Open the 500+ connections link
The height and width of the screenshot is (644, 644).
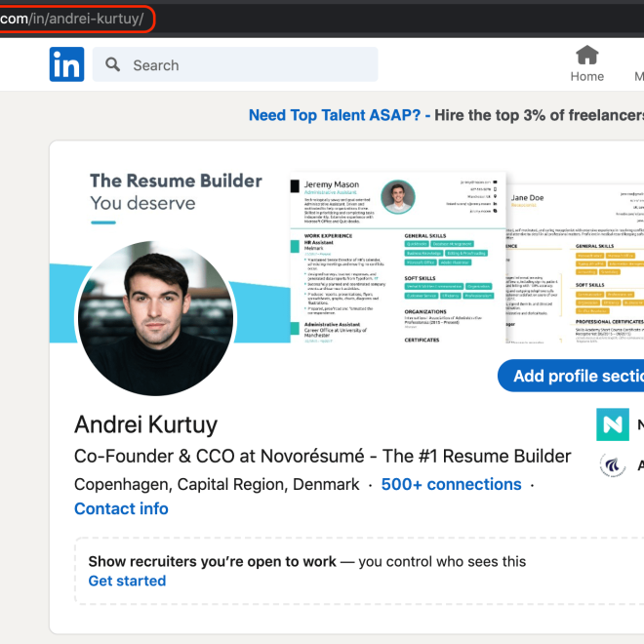451,484
